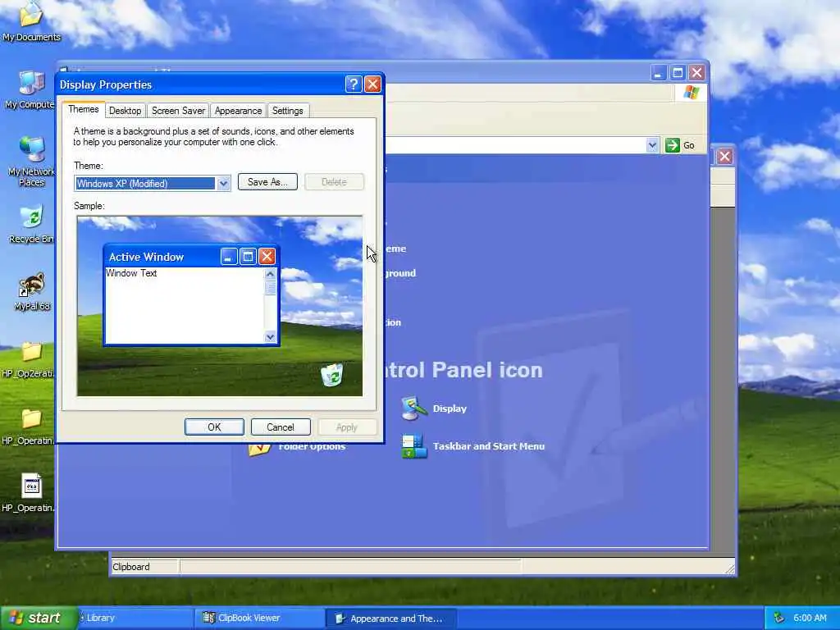Click the Delete theme button
The height and width of the screenshot is (630, 840).
coord(335,182)
